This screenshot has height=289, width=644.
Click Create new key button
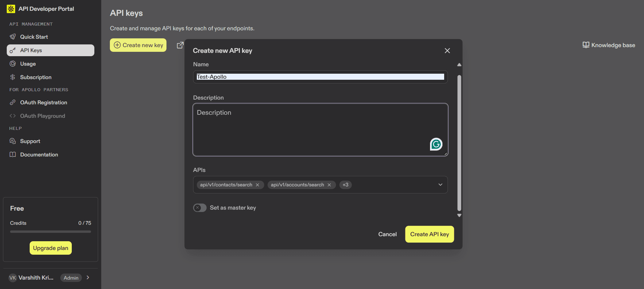(138, 45)
